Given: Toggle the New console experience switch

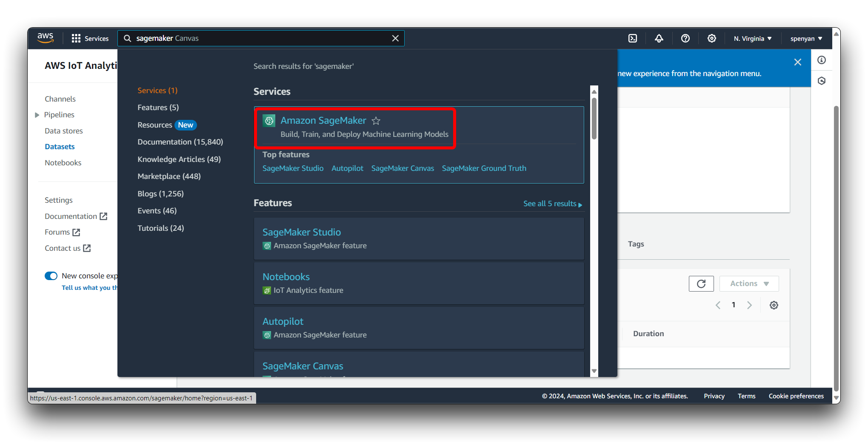Looking at the screenshot, I should tap(51, 276).
